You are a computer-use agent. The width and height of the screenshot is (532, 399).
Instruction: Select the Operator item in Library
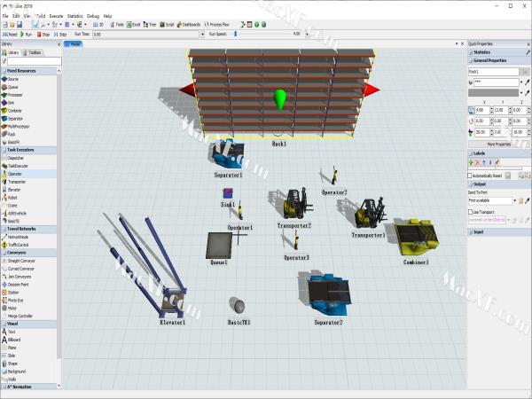[15, 174]
